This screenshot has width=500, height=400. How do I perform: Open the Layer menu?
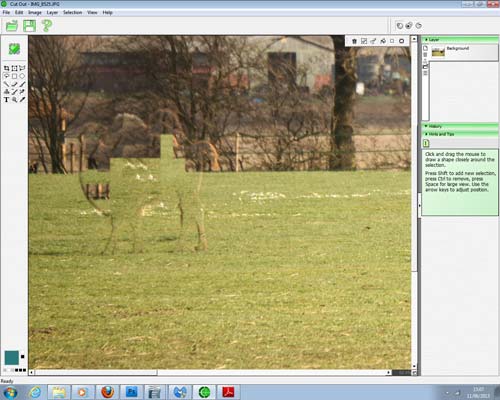(x=52, y=13)
